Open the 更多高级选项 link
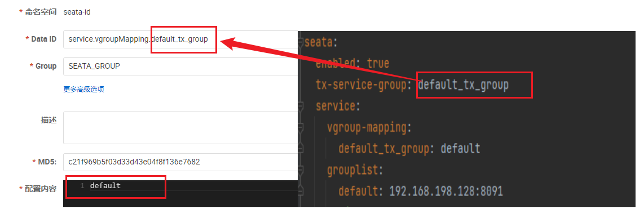644x214 pixels. pyautogui.click(x=84, y=90)
